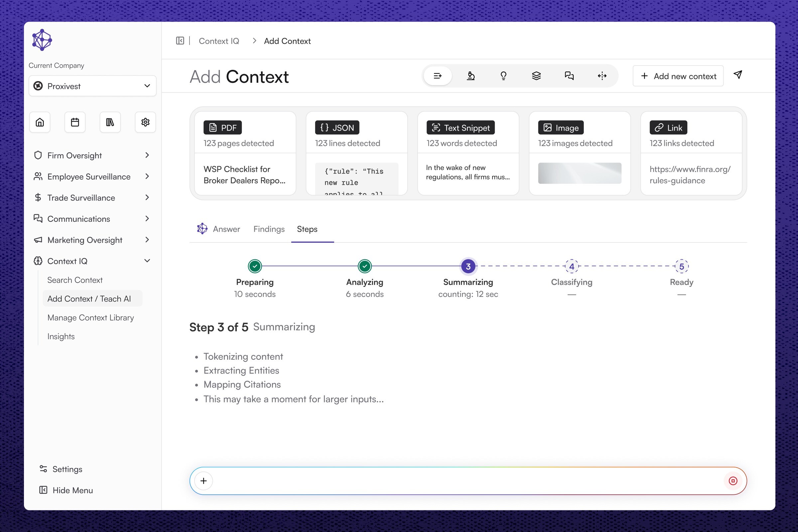Open the Proxivest company dropdown
798x532 pixels.
92,86
